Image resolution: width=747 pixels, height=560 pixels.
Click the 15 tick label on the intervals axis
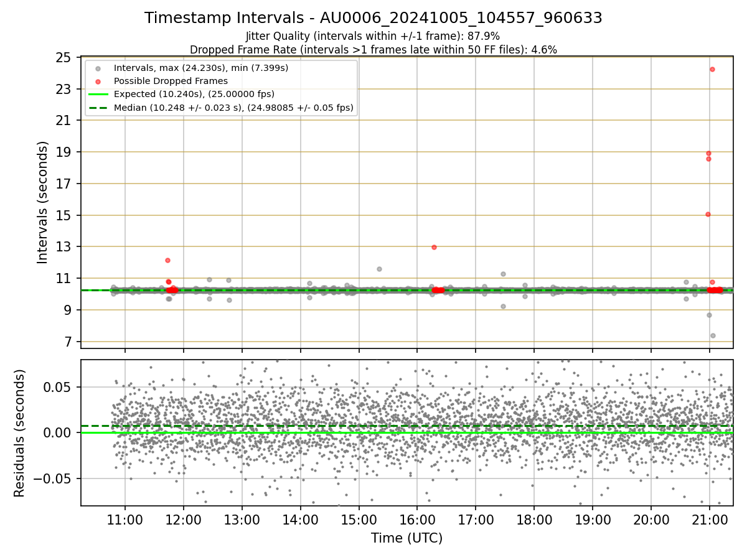tap(63, 215)
